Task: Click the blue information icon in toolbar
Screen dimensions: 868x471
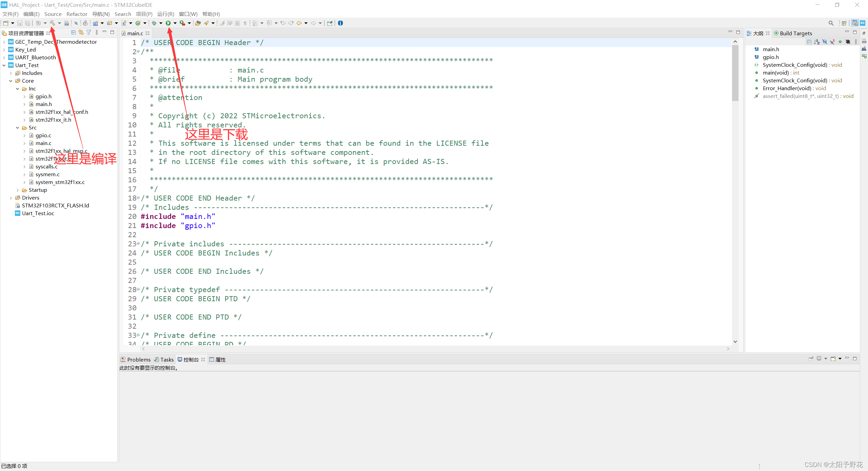Action: coord(340,23)
